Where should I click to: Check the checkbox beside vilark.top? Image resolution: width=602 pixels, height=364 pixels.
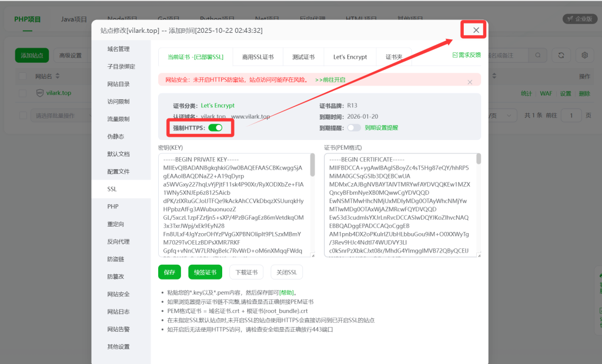click(22, 93)
